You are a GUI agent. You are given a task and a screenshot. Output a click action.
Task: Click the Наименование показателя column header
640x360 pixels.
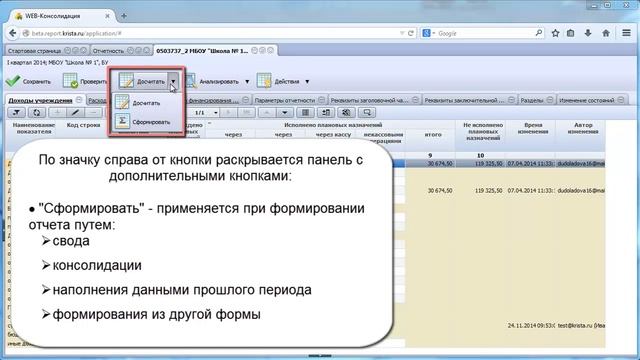pyautogui.click(x=33, y=128)
